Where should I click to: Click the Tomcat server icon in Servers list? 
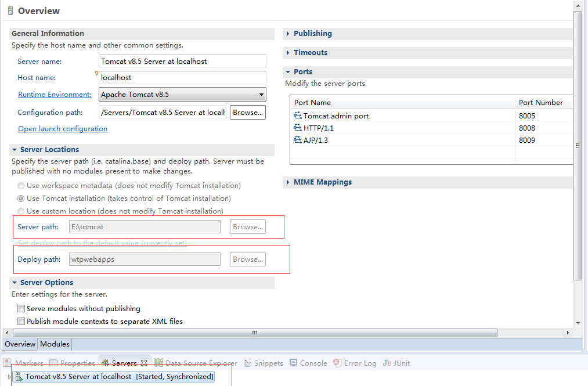[19, 376]
